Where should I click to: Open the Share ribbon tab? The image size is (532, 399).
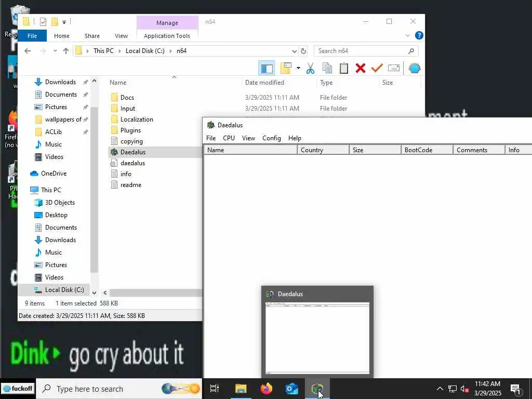(92, 36)
